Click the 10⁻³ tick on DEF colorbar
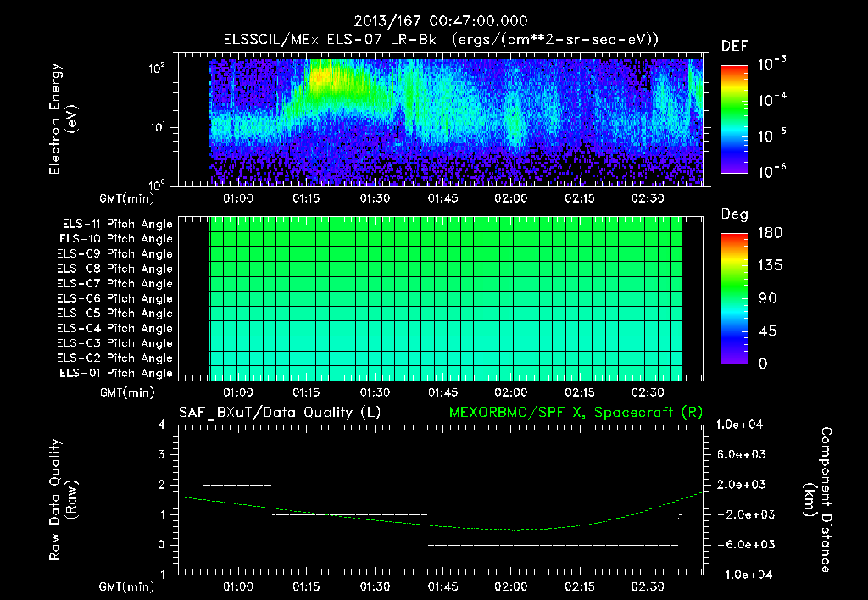 pyautogui.click(x=771, y=64)
